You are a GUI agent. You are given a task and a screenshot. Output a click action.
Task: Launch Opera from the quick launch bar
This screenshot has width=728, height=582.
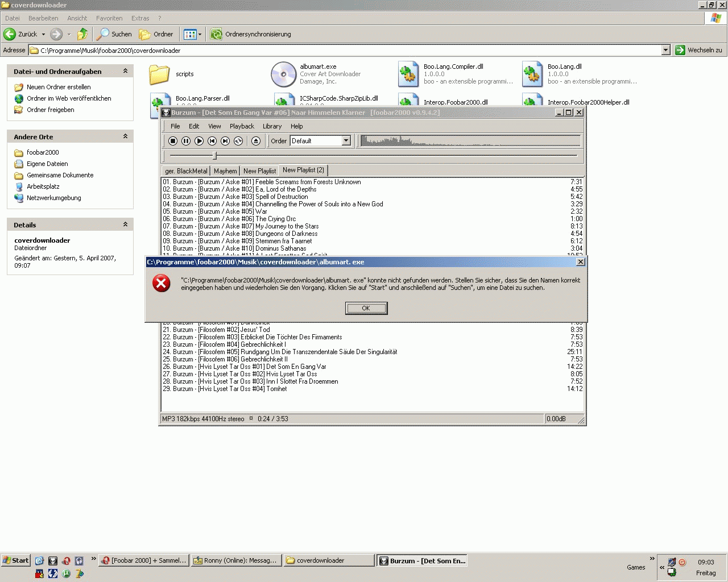point(66,561)
